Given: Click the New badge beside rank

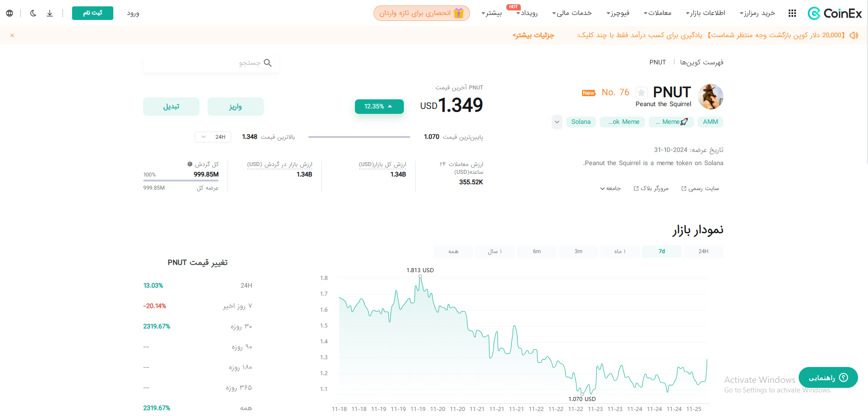Looking at the screenshot, I should (589, 93).
